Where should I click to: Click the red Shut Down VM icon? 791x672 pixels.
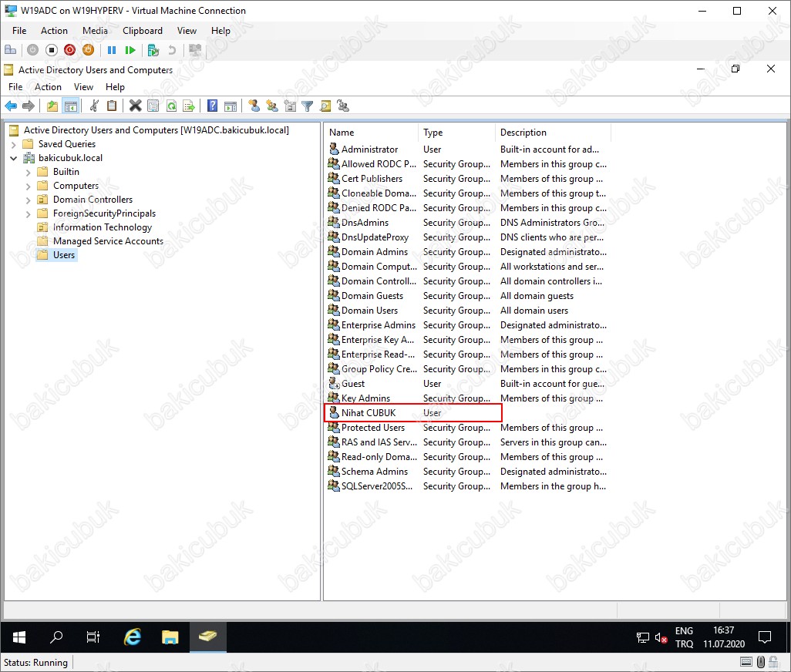69,50
